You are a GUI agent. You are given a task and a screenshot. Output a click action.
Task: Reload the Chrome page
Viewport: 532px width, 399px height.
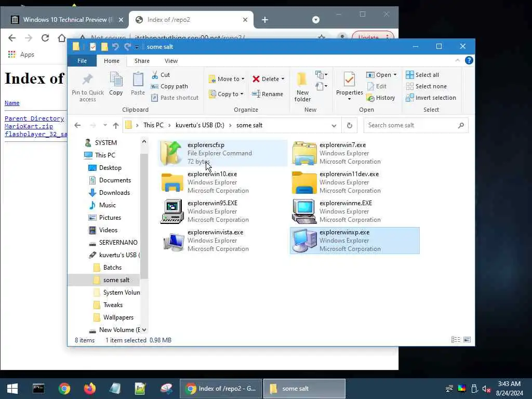45,37
